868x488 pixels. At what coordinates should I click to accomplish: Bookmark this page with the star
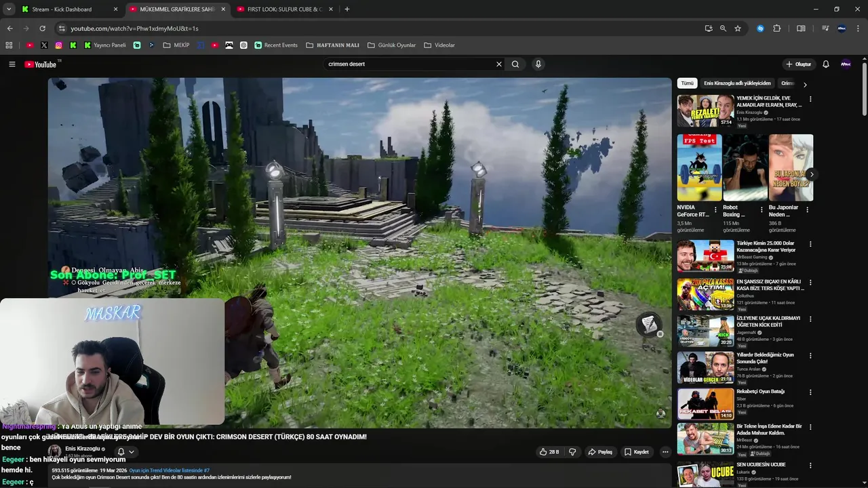(x=738, y=28)
